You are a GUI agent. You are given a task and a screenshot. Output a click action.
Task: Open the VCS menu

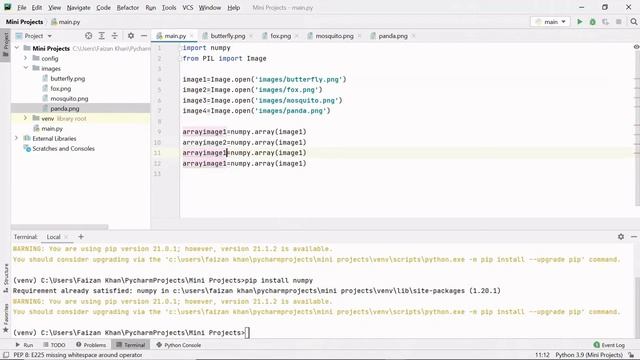tap(187, 7)
